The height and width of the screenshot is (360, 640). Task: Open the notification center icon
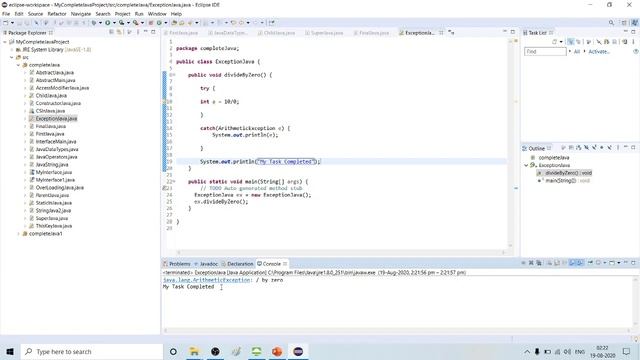click(627, 351)
